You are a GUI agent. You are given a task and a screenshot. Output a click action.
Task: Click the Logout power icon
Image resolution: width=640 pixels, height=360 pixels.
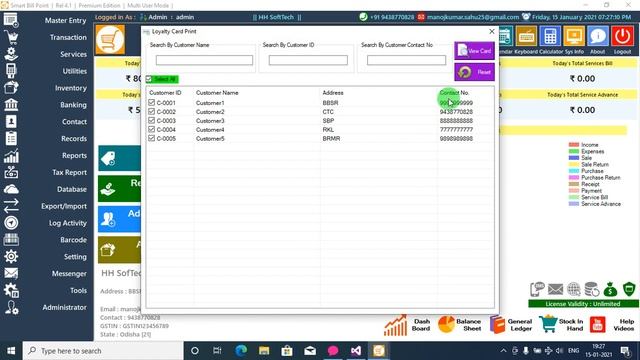click(622, 37)
